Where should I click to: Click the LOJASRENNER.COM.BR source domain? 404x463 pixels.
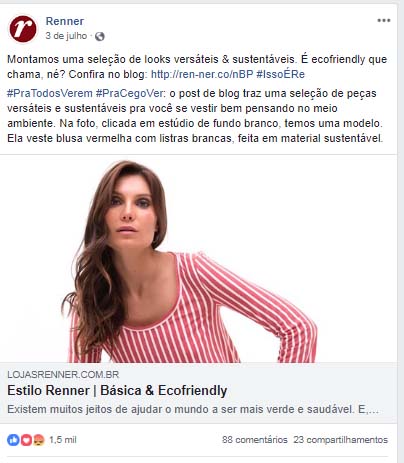point(63,375)
